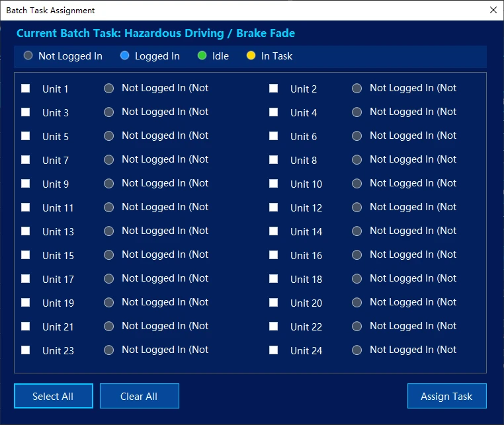The image size is (504, 425).
Task: Click Unit 2's gray status indicator
Action: 357,89
